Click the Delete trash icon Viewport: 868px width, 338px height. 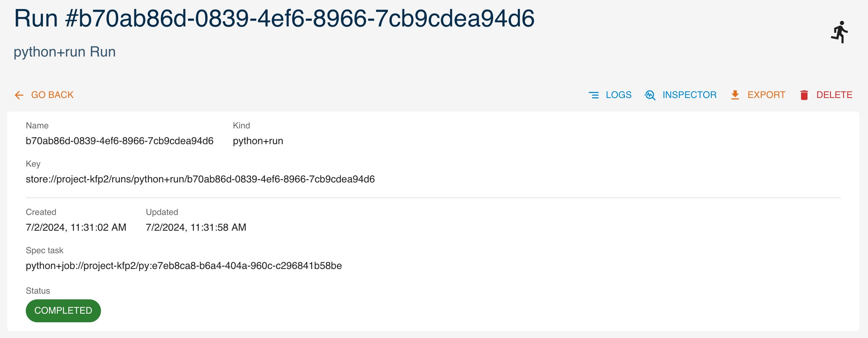click(x=804, y=95)
